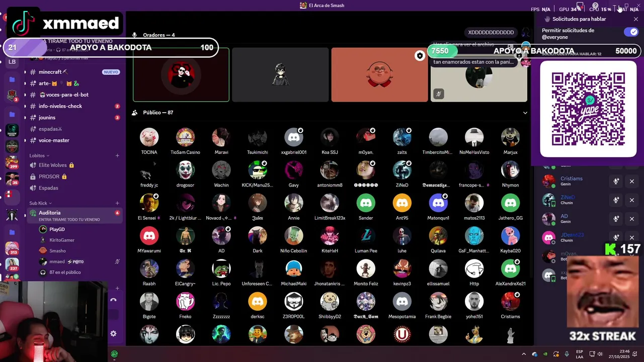The image size is (644, 362).
Task: Show hidden icons in Windows system tray
Action: (523, 354)
